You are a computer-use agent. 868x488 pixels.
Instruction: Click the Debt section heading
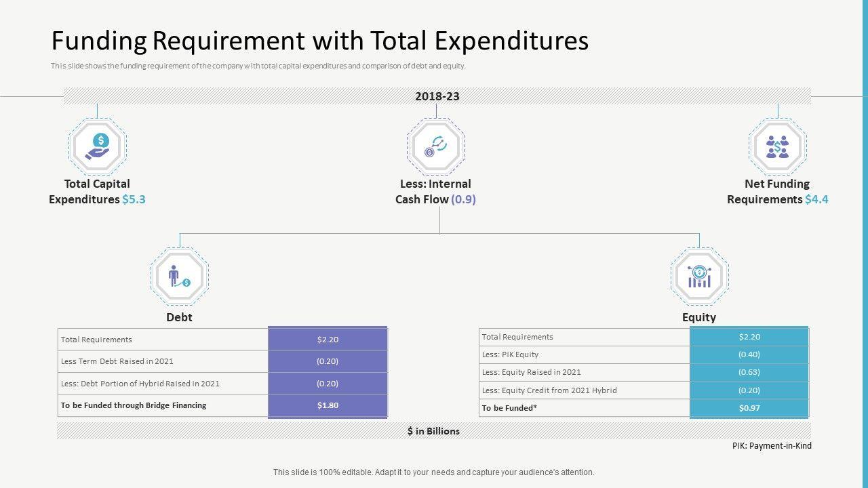coord(179,317)
